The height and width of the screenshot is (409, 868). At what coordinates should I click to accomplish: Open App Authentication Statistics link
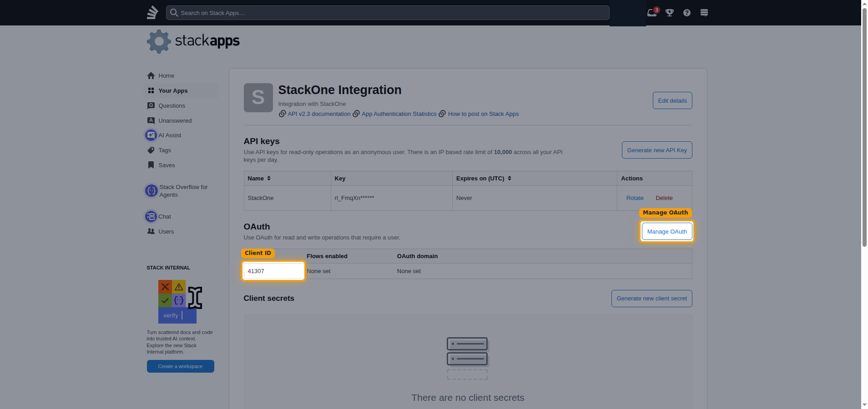[x=399, y=114]
